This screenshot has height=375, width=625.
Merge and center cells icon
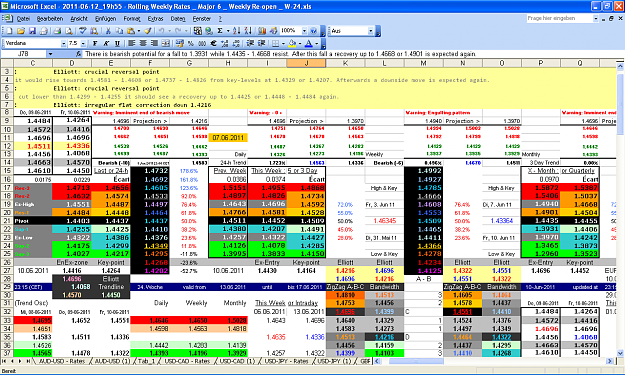point(166,43)
